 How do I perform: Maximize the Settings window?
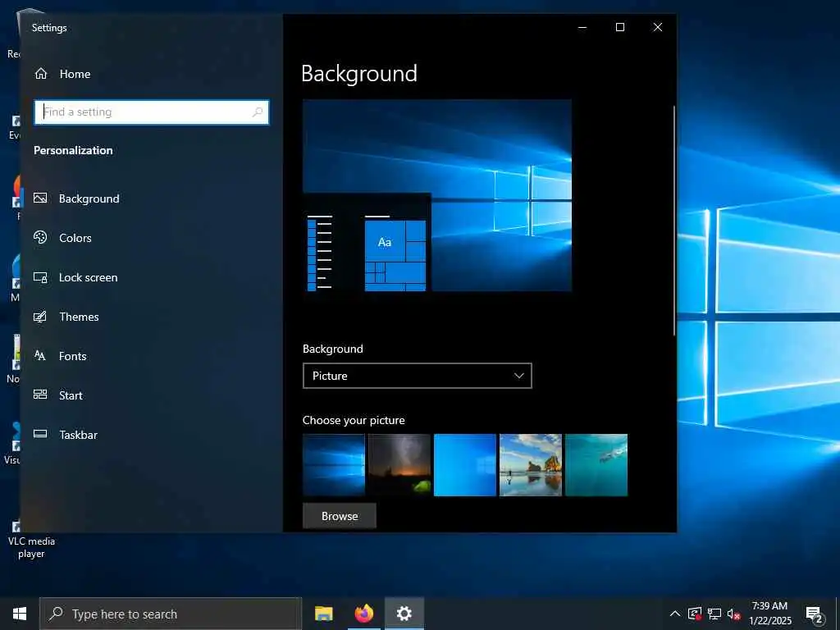coord(620,27)
